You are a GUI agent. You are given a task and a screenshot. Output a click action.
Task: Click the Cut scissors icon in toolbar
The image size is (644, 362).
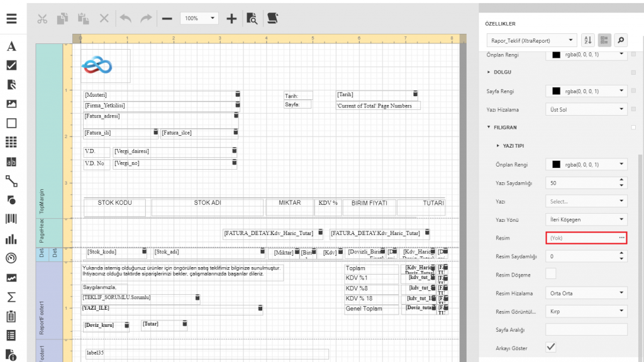[43, 18]
